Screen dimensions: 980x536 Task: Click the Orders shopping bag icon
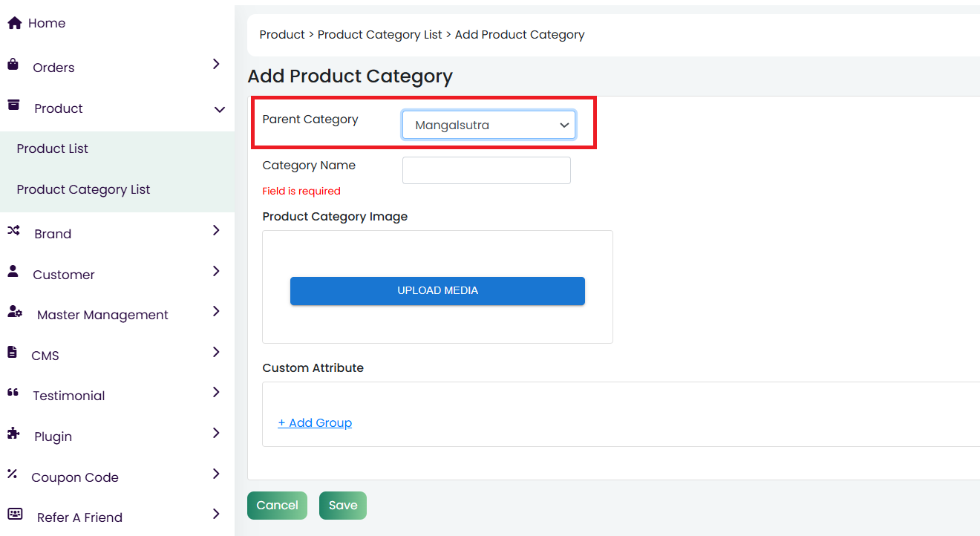[x=13, y=65]
